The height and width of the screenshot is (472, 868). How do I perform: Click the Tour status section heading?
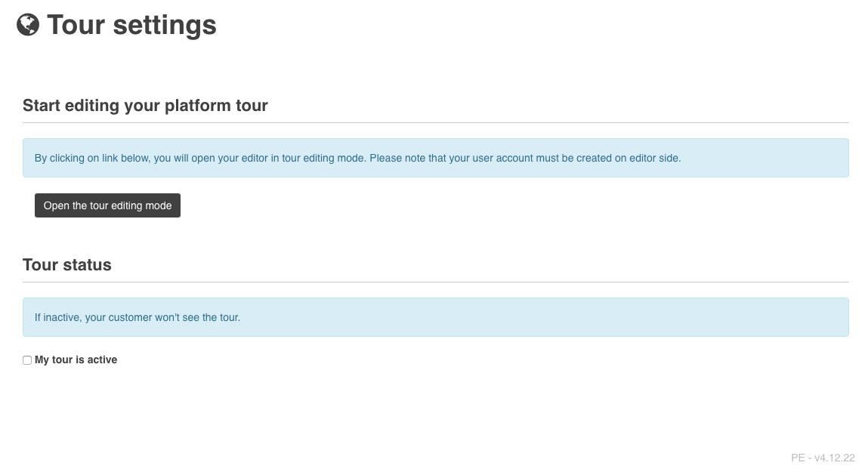click(67, 265)
